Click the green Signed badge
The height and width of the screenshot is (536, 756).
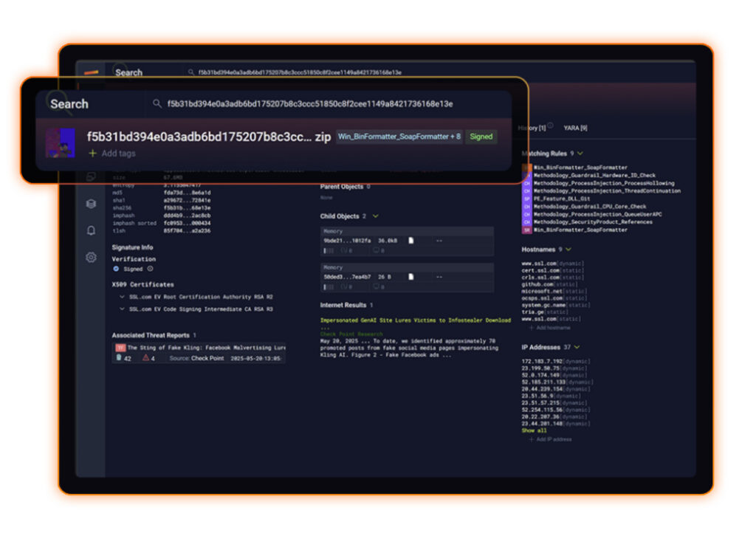pyautogui.click(x=481, y=137)
